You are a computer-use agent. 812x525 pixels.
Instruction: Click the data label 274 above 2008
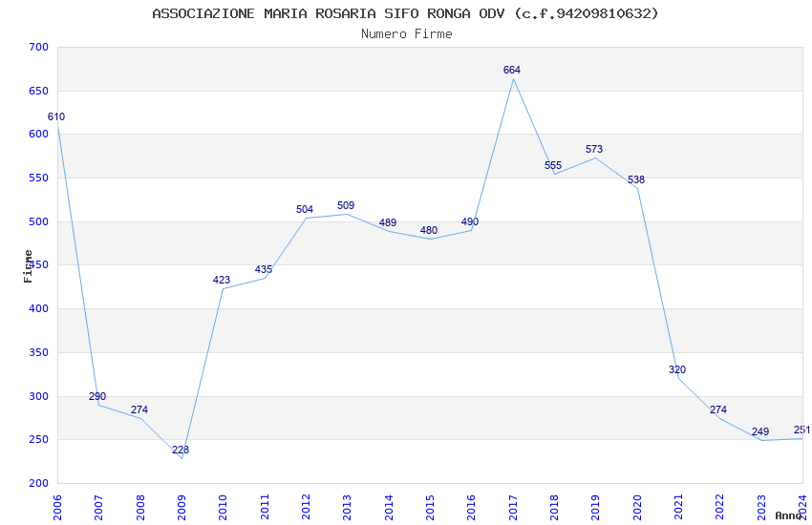(x=139, y=409)
